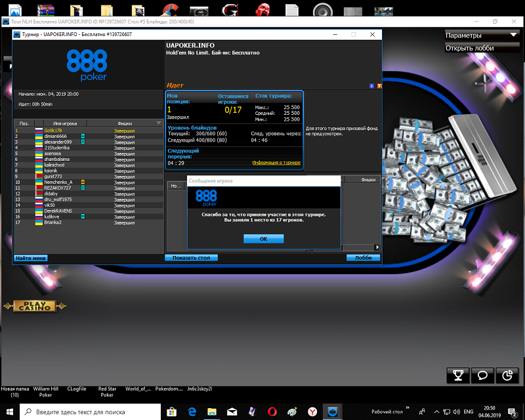Show hidden tray icons chevron
This screenshot has height=420, width=525.
tap(436, 411)
